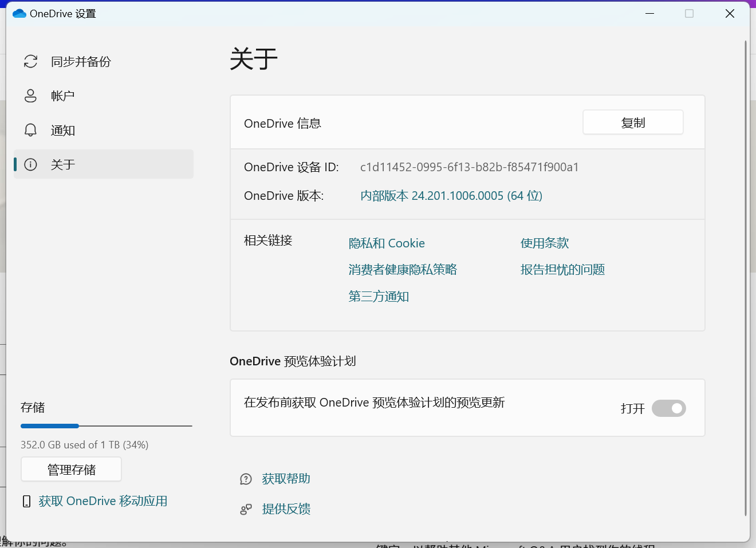This screenshot has width=756, height=548.
Task: Click the 352.0 GB used of 1 TB text
Action: tap(84, 445)
